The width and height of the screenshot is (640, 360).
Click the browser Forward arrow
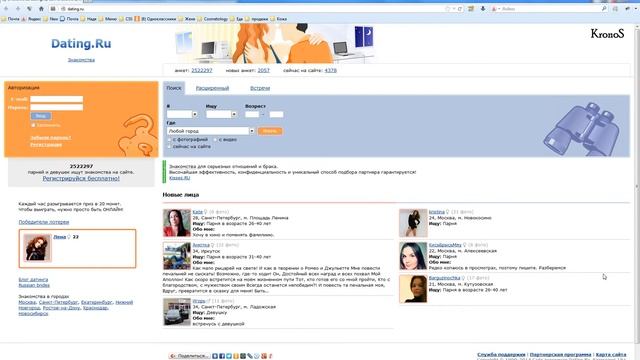(x=18, y=9)
